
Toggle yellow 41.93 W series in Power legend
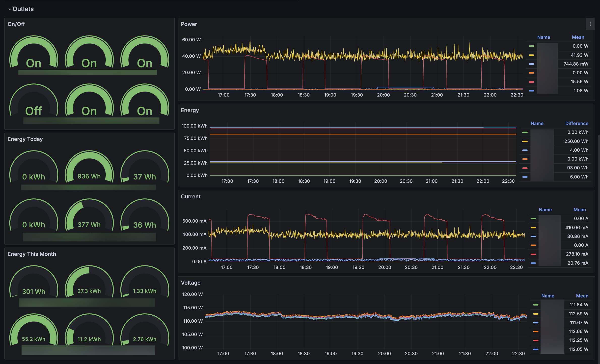pos(531,55)
